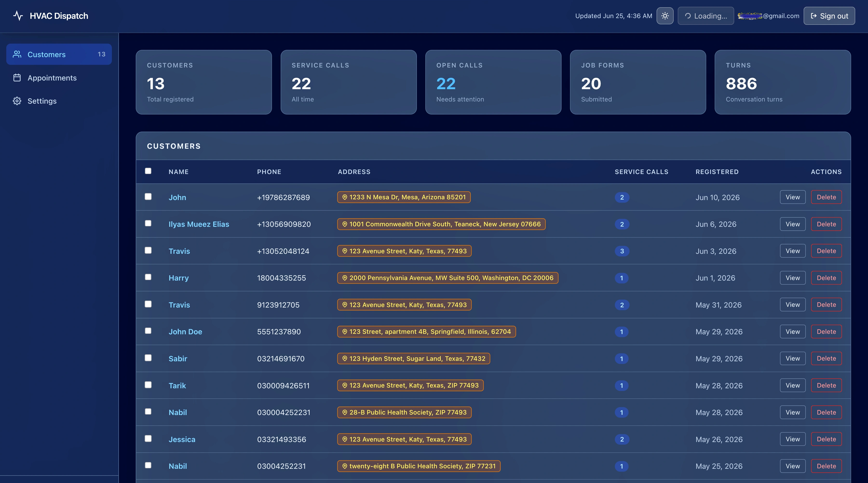Screen dimensions: 868x483
Task: Toggle the light/dark theme sun icon
Action: pos(665,16)
